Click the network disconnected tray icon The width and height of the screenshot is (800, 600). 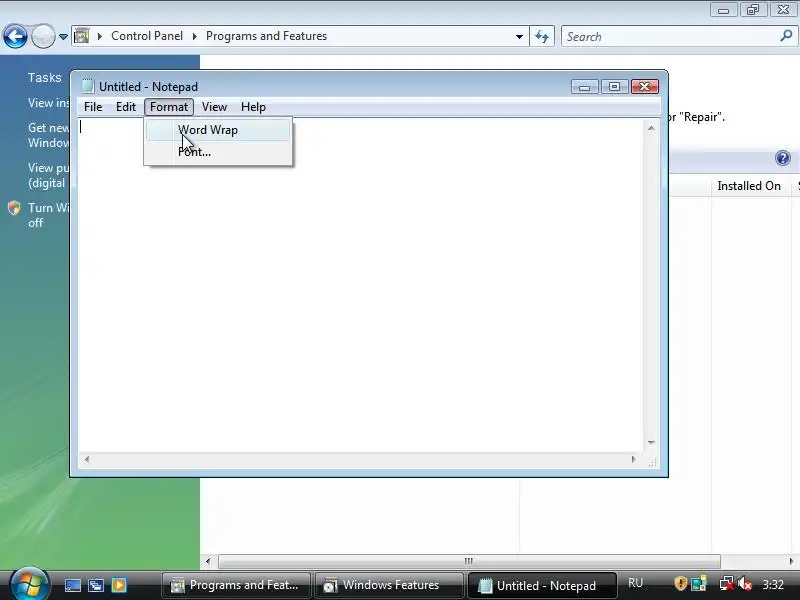pyautogui.click(x=726, y=583)
